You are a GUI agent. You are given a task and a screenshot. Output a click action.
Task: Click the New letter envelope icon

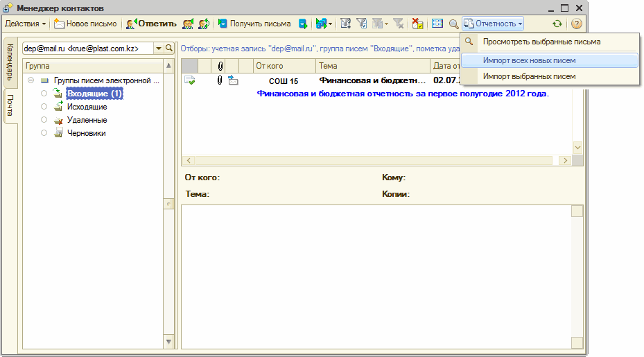coord(59,24)
